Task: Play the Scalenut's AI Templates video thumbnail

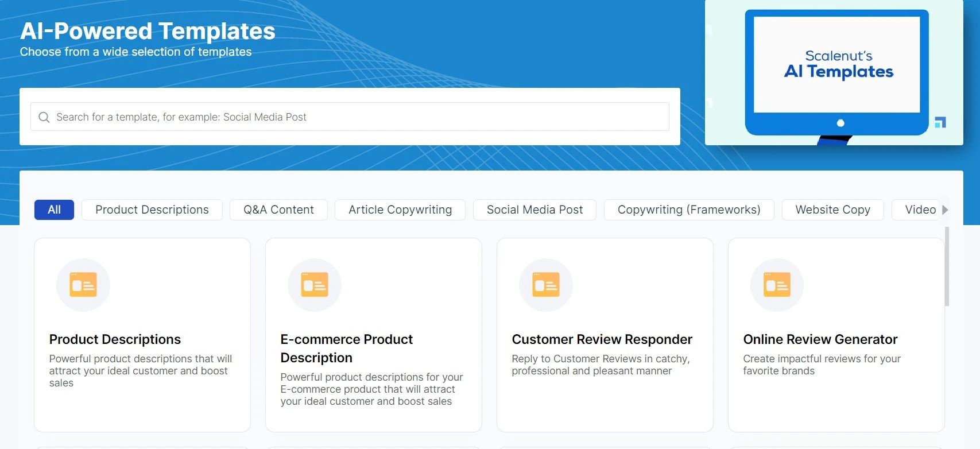Action: (836, 72)
